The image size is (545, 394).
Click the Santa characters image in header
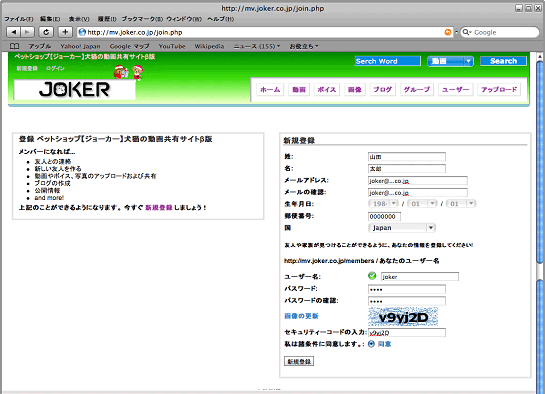pos(128,72)
